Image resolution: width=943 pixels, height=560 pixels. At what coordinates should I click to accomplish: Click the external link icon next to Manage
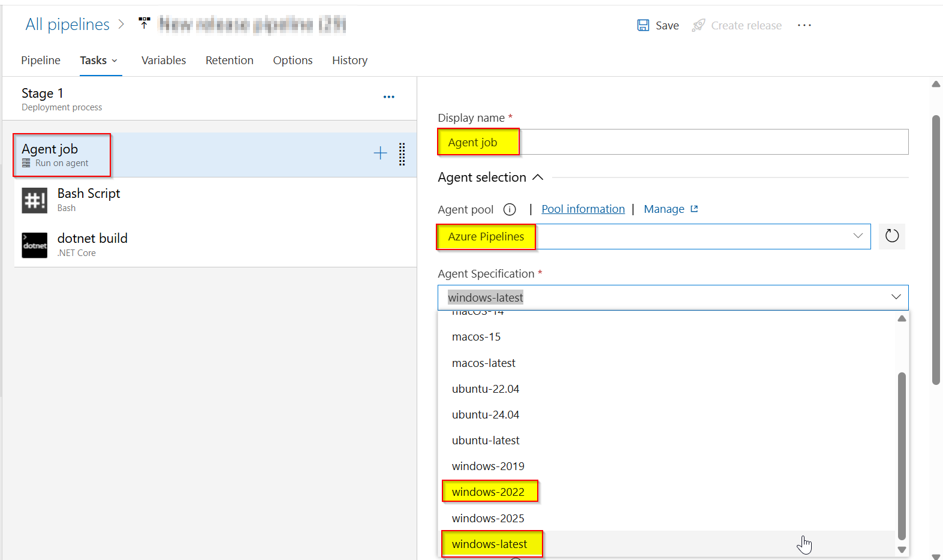pyautogui.click(x=694, y=209)
